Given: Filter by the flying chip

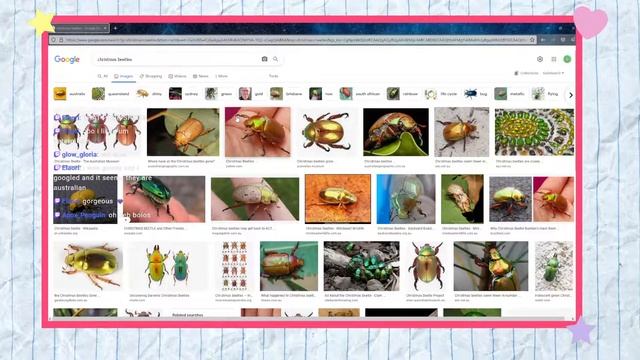Looking at the screenshot, I should tap(545, 93).
